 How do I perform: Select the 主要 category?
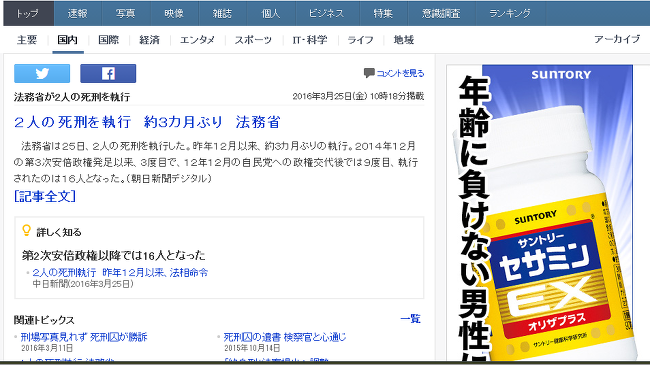(27, 40)
